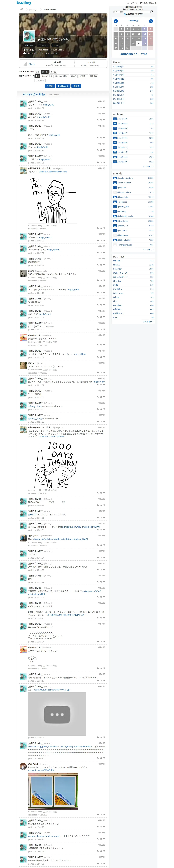This screenshot has width=174, height=868.
Task: Click the search tweets input field
Action: [x=132, y=12]
